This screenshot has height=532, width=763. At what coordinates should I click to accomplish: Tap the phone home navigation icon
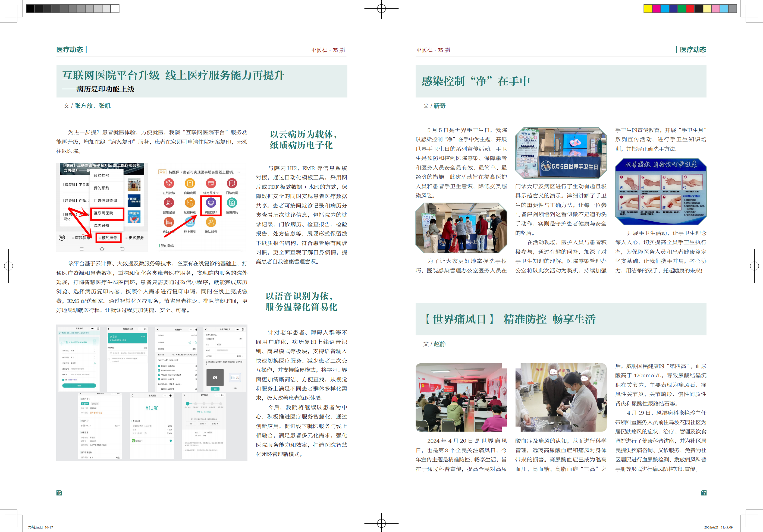102,248
